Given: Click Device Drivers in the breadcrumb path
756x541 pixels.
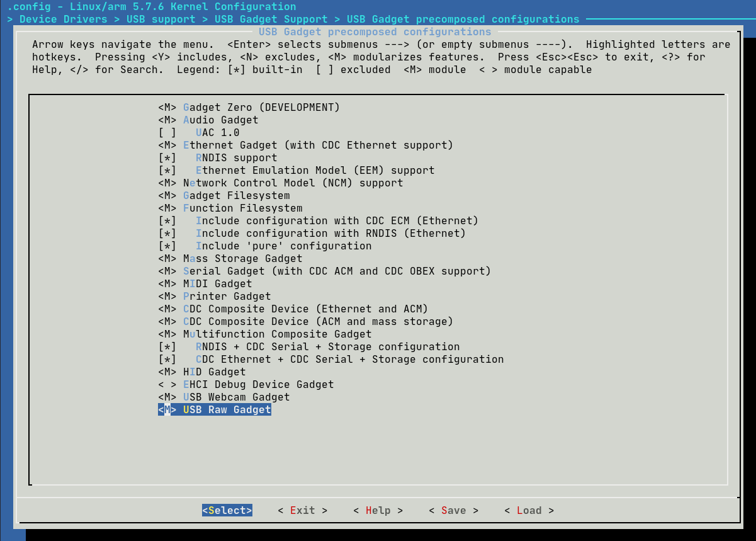Looking at the screenshot, I should coord(63,19).
